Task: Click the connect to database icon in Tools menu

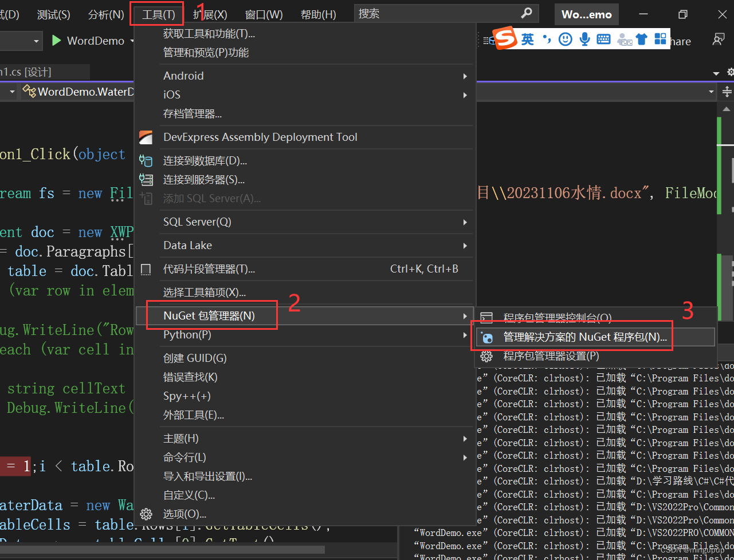Action: tap(146, 161)
